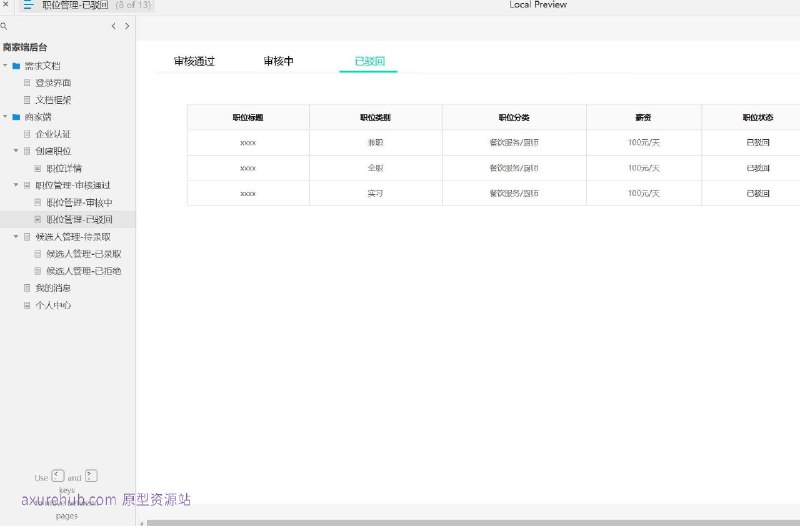Click the 商家端 folder icon

point(16,117)
